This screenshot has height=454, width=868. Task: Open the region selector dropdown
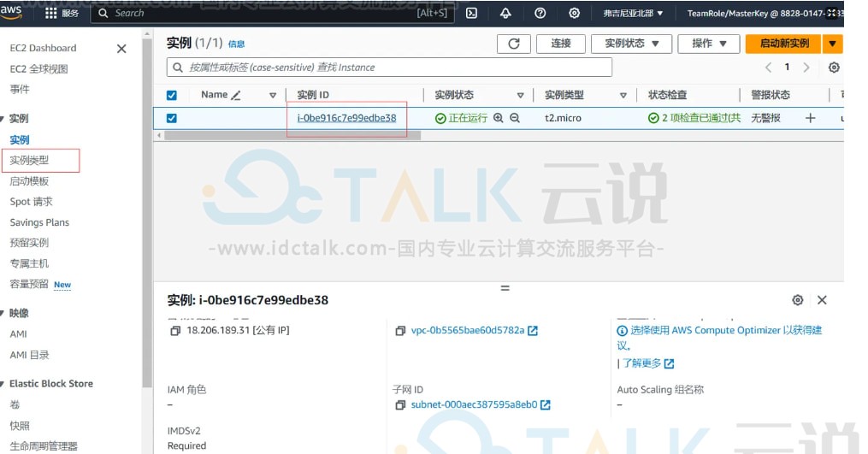click(633, 13)
